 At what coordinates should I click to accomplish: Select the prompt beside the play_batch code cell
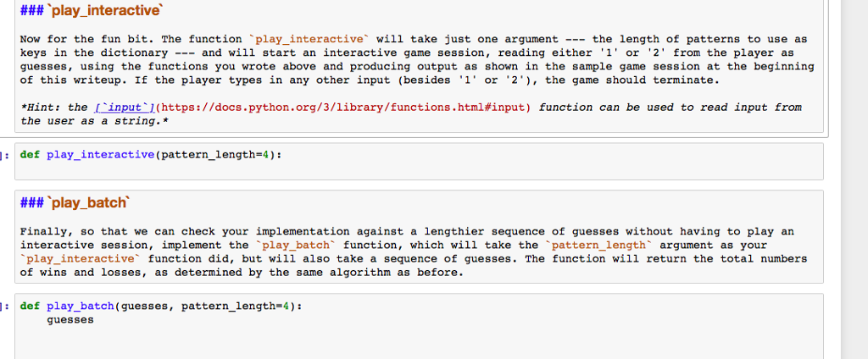7,306
